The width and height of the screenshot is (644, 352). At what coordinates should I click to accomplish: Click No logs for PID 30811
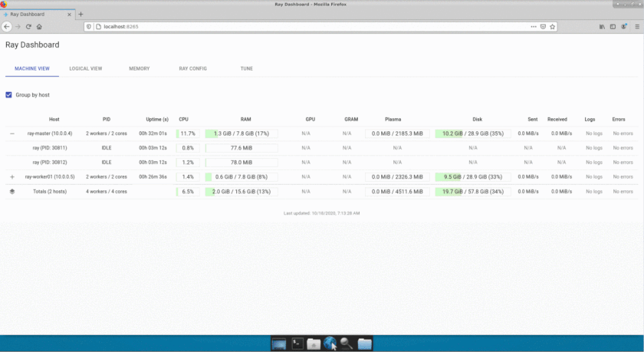tap(594, 148)
